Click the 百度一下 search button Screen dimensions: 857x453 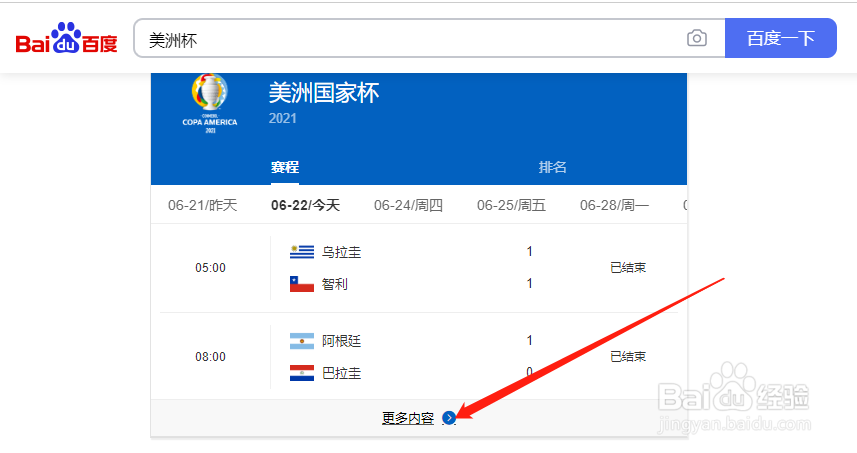pos(780,38)
